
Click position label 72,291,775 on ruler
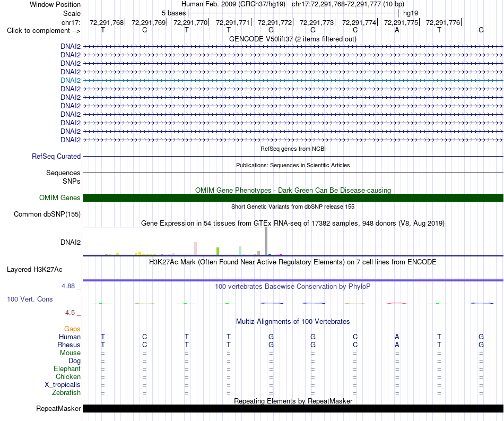click(401, 22)
